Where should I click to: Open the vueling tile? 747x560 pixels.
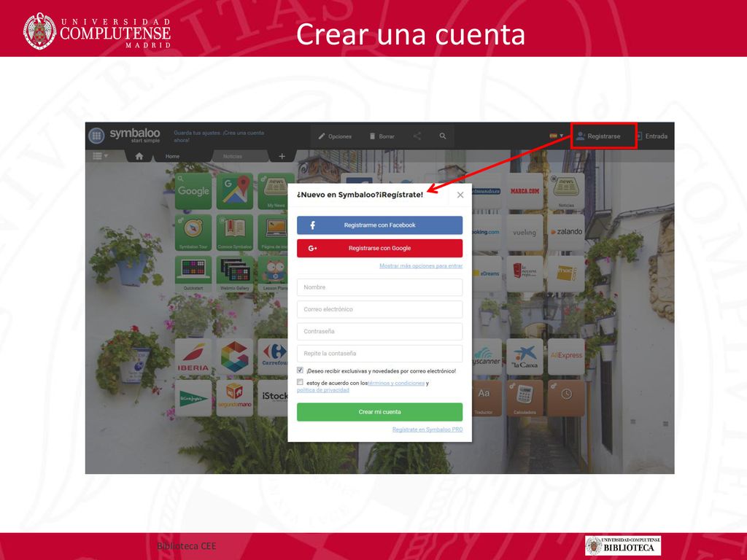pos(525,233)
